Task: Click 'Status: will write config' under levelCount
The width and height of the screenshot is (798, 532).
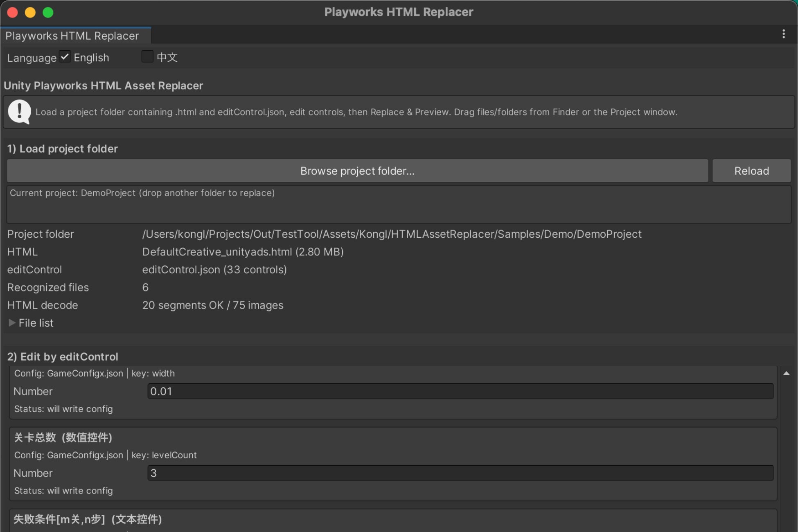Action: (x=63, y=491)
